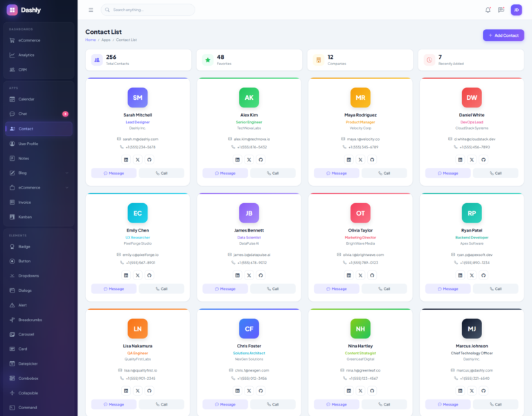Open the chat messages icon in header
The width and height of the screenshot is (532, 416).
click(x=501, y=10)
